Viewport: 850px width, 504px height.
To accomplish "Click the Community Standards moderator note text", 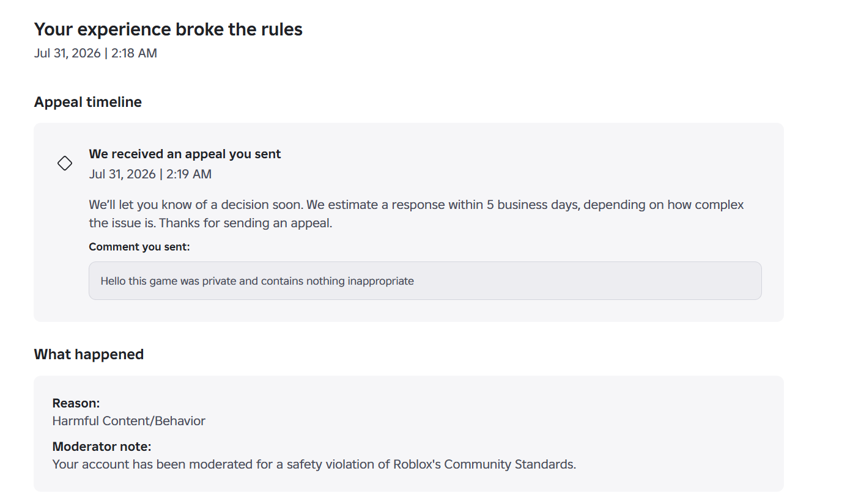I will (x=314, y=464).
